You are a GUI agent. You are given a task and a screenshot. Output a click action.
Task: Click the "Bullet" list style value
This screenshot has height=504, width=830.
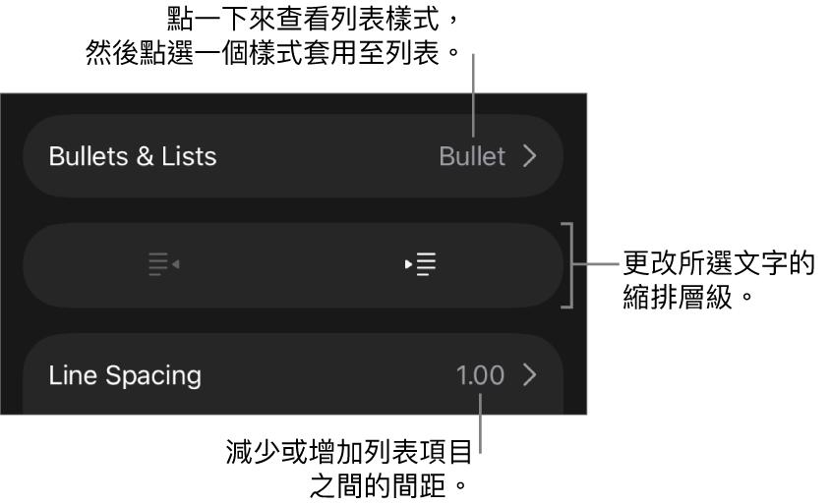pos(472,156)
